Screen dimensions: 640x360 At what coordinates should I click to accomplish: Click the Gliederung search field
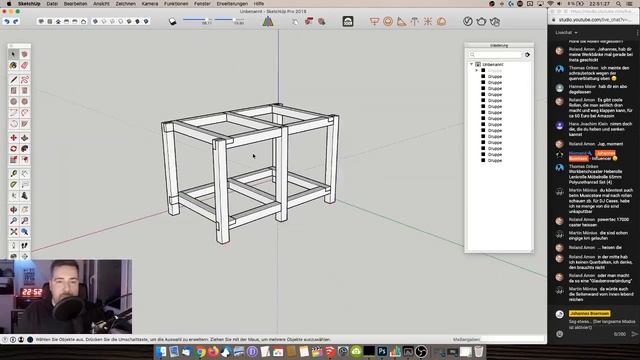tap(496, 55)
